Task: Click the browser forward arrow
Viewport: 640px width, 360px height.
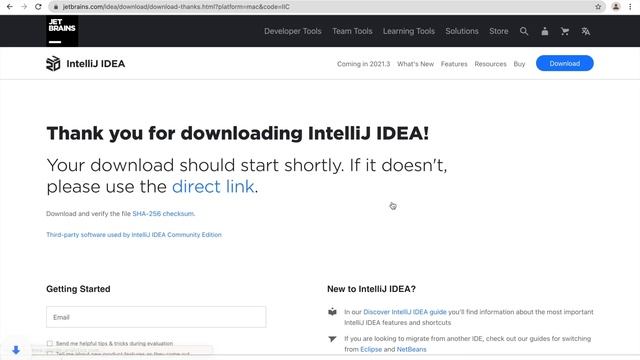Action: [24, 7]
